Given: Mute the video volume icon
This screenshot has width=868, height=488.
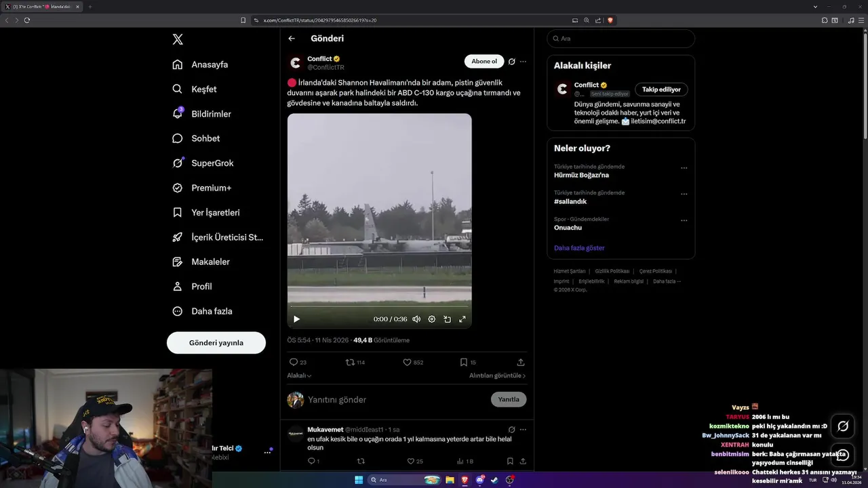Looking at the screenshot, I should click(416, 319).
